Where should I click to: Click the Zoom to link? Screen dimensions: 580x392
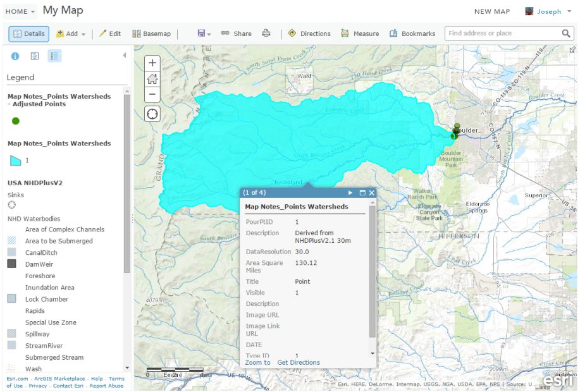pyautogui.click(x=257, y=362)
